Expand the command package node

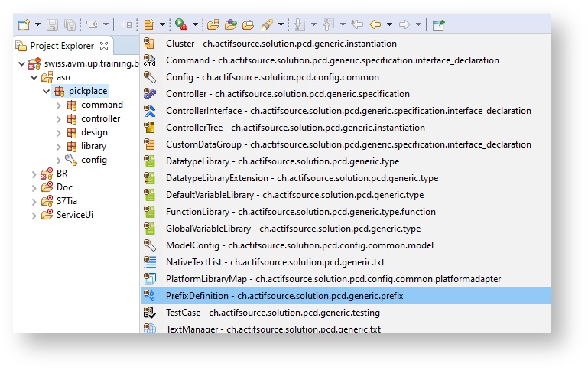(x=59, y=105)
